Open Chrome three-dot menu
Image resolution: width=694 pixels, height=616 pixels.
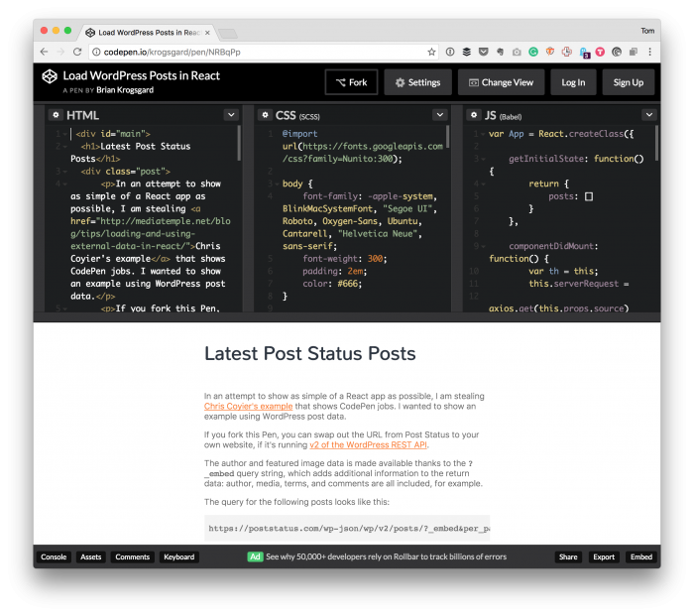tap(649, 52)
